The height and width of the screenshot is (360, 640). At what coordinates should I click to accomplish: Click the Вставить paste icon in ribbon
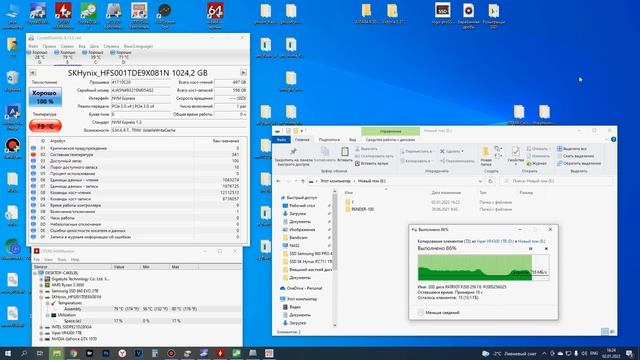[345, 152]
